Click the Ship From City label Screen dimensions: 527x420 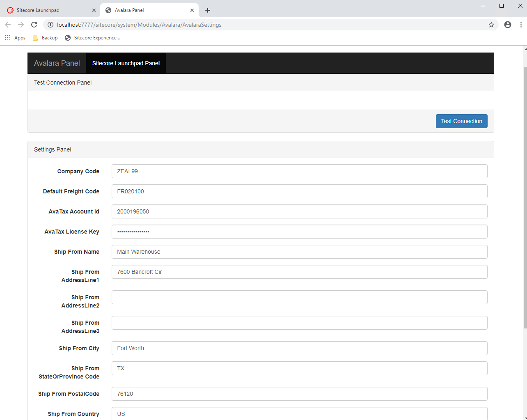point(79,348)
